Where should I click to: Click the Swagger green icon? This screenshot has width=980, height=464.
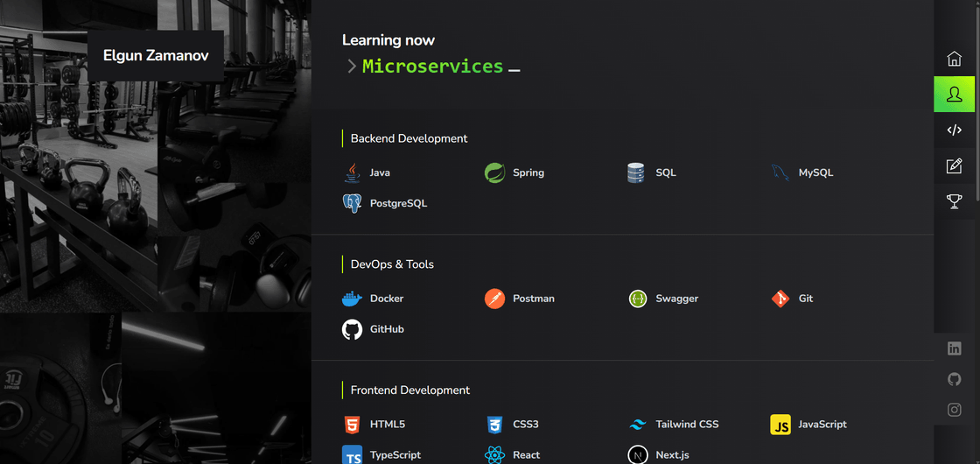pos(638,299)
